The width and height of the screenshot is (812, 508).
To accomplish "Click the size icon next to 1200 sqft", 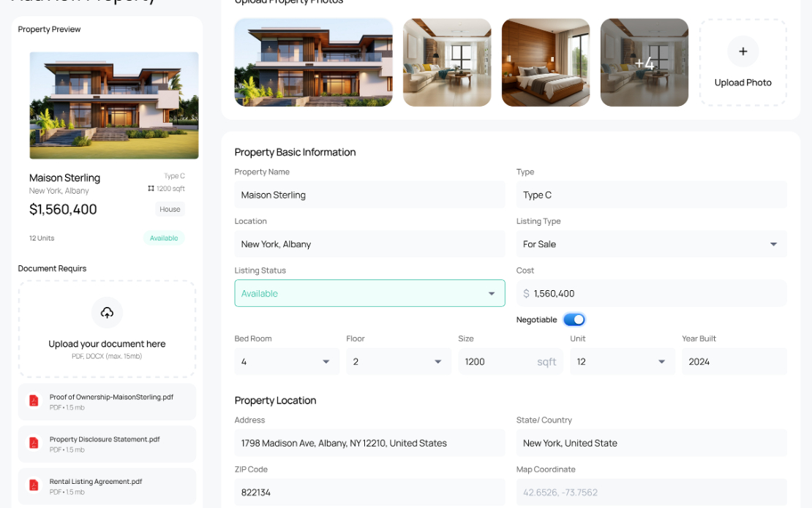I will coord(151,189).
